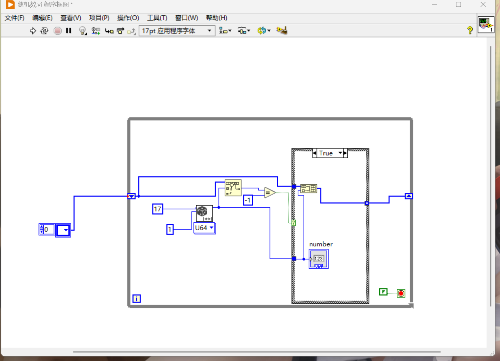Screen dimensions: 500x361
Task: Open the context help question mark
Action: click(470, 30)
